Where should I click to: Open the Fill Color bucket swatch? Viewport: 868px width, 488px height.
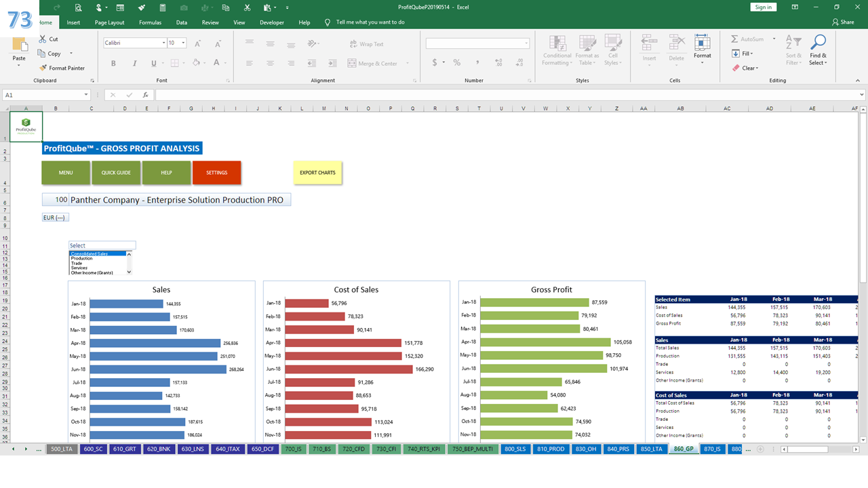[195, 63]
